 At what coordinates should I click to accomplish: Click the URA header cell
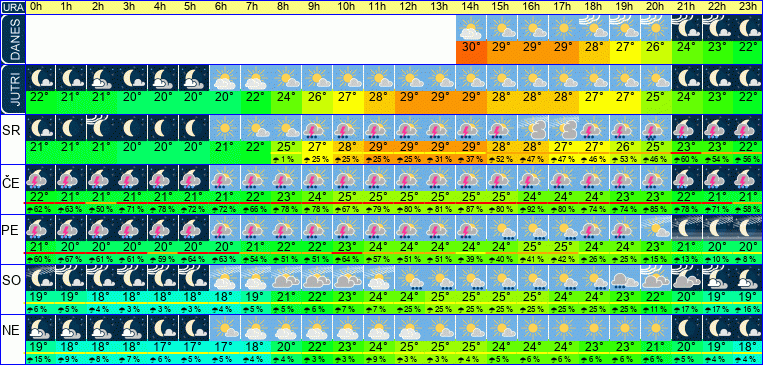click(12, 7)
